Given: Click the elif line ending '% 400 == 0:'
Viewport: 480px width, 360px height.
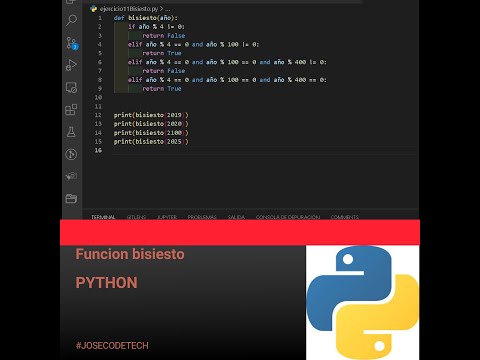Looking at the screenshot, I should point(227,80).
